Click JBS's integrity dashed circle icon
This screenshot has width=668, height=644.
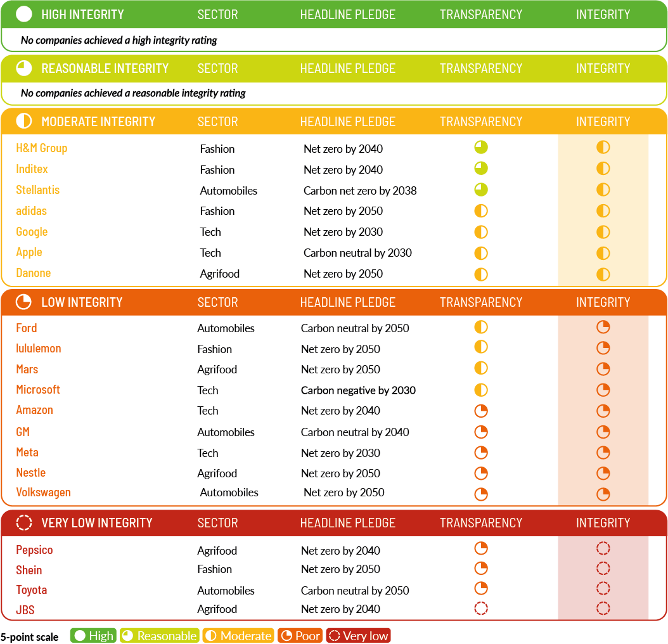(603, 609)
